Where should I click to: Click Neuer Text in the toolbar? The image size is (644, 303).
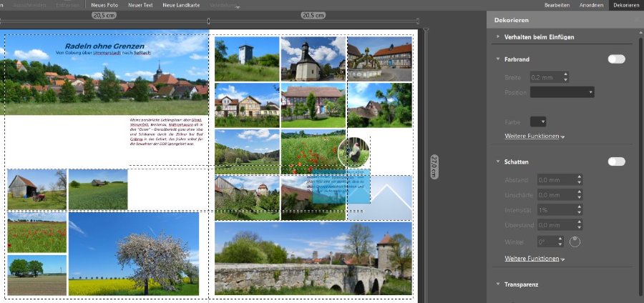140,5
